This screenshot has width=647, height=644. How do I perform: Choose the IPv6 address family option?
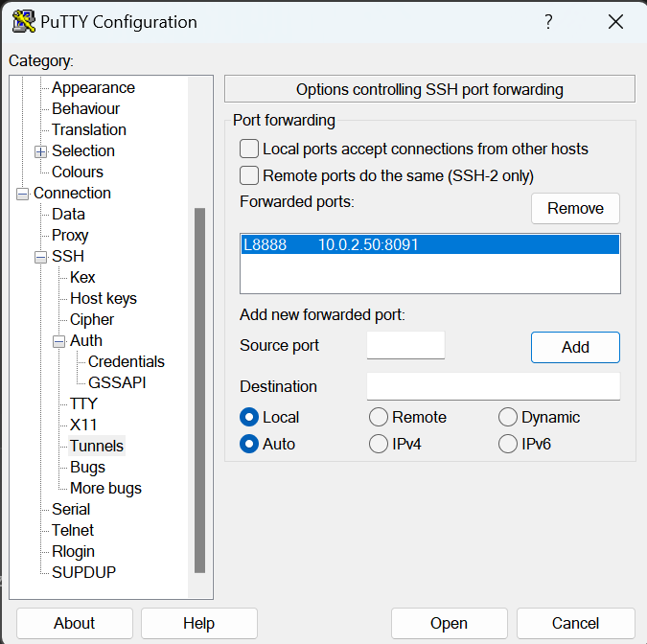coord(507,444)
